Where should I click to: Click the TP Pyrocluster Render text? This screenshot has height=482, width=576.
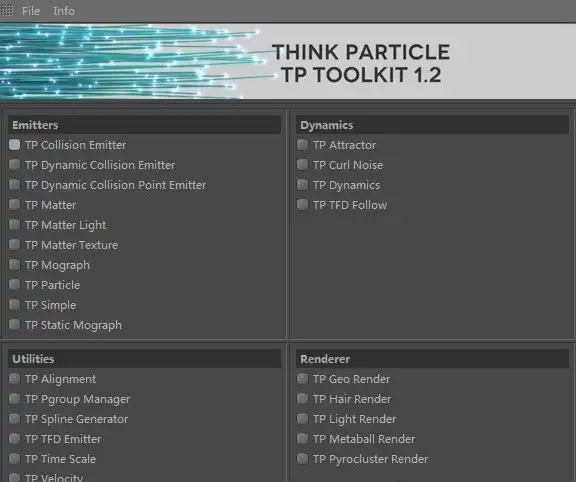[371, 459]
